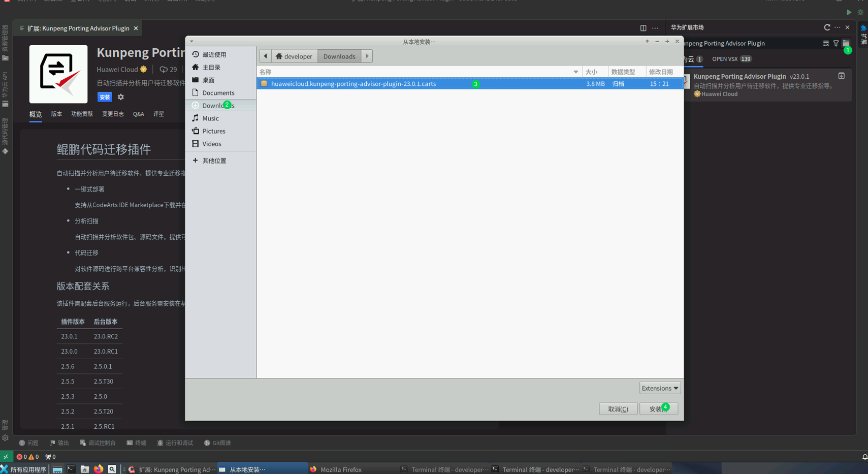Open the Git图谱 panel tab

217,443
